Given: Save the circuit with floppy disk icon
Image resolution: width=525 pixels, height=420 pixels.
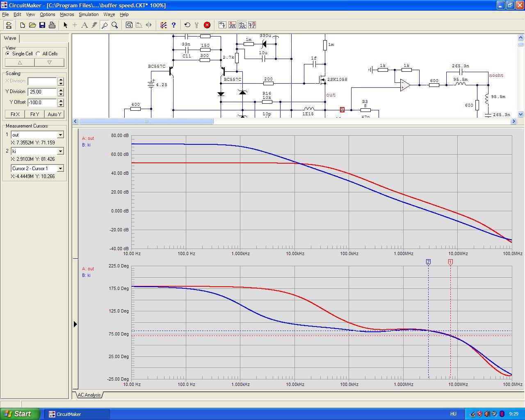Looking at the screenshot, I should [42, 25].
